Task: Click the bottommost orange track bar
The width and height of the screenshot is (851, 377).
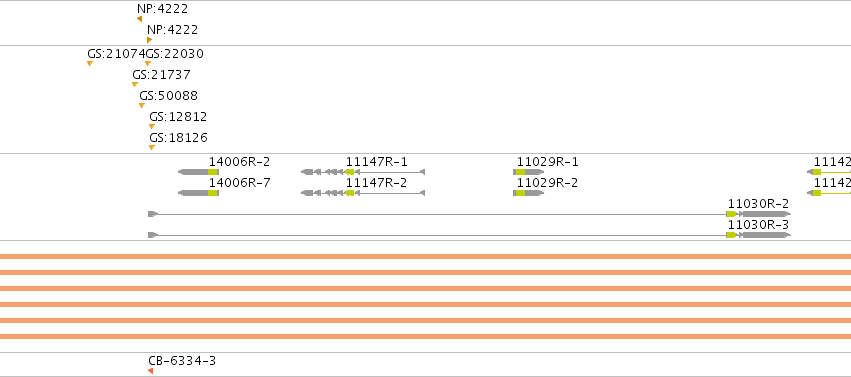Action: pyautogui.click(x=426, y=336)
